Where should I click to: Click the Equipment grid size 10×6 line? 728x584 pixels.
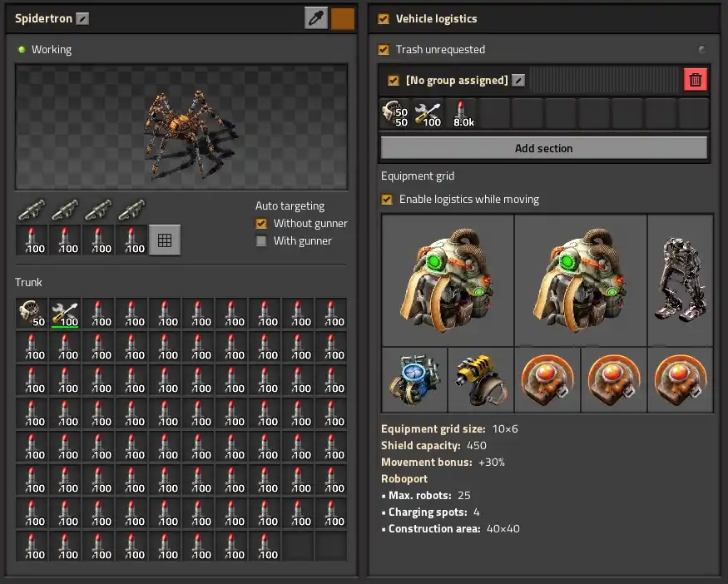click(449, 428)
